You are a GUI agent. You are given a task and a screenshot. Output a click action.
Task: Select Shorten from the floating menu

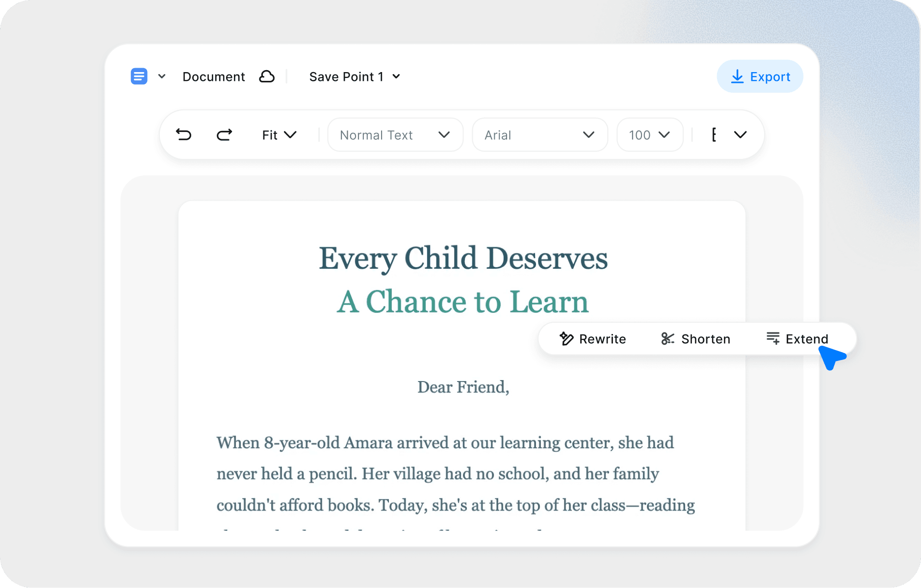click(695, 339)
